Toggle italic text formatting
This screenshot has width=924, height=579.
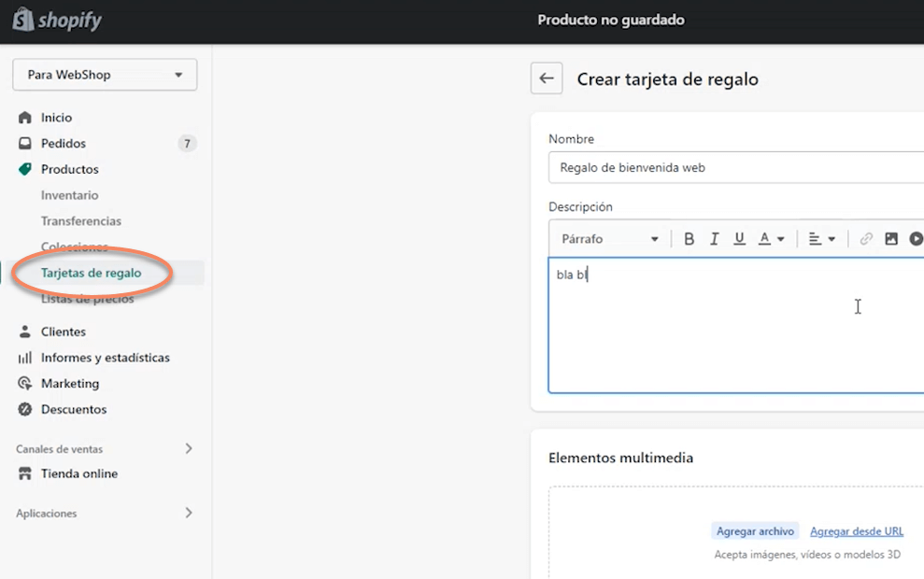714,239
